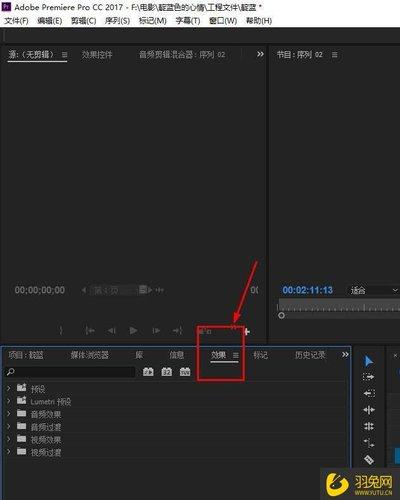Select the Track Select Backward tool
The height and width of the screenshot is (500, 400).
tap(368, 394)
